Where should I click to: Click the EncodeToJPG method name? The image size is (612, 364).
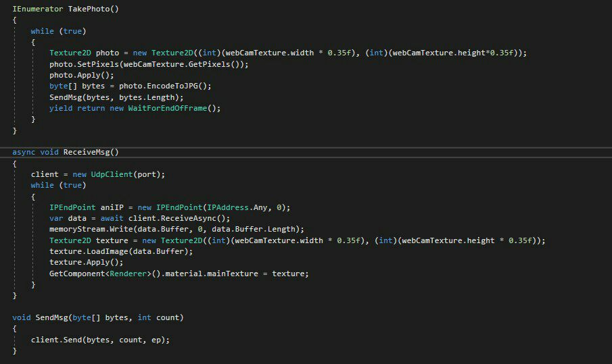(172, 86)
